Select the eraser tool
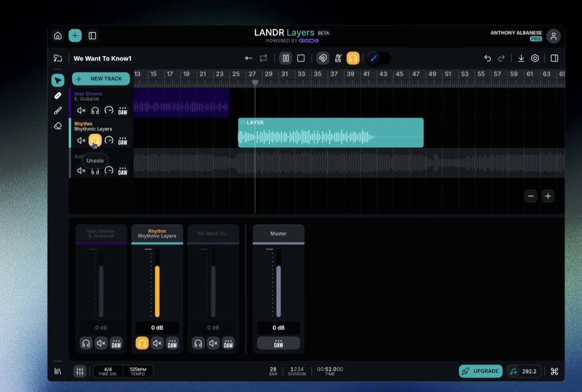 [58, 125]
